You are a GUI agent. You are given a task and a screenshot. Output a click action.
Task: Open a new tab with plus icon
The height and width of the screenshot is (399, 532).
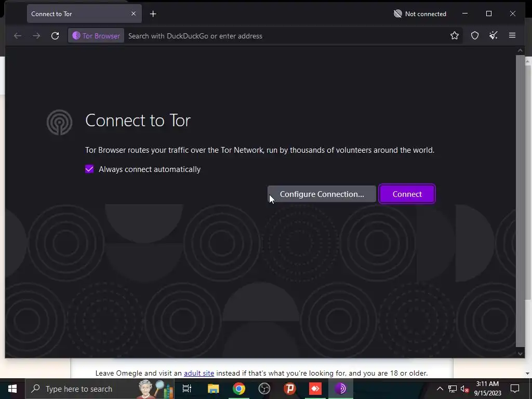153,14
